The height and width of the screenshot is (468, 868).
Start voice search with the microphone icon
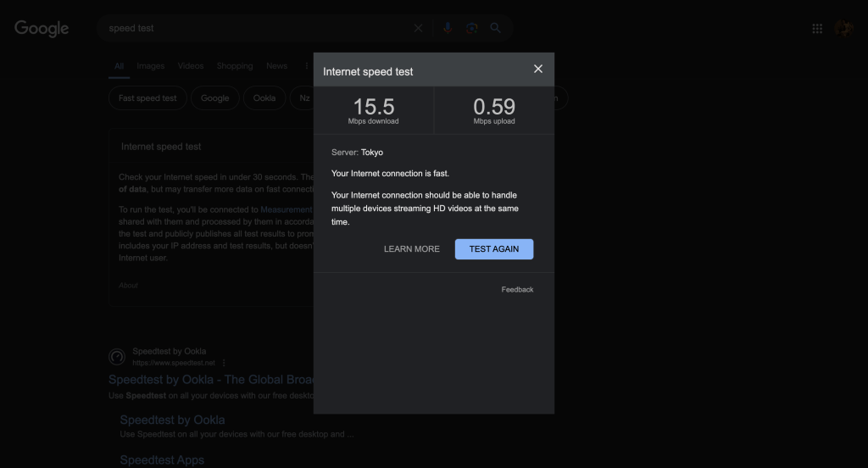point(448,28)
